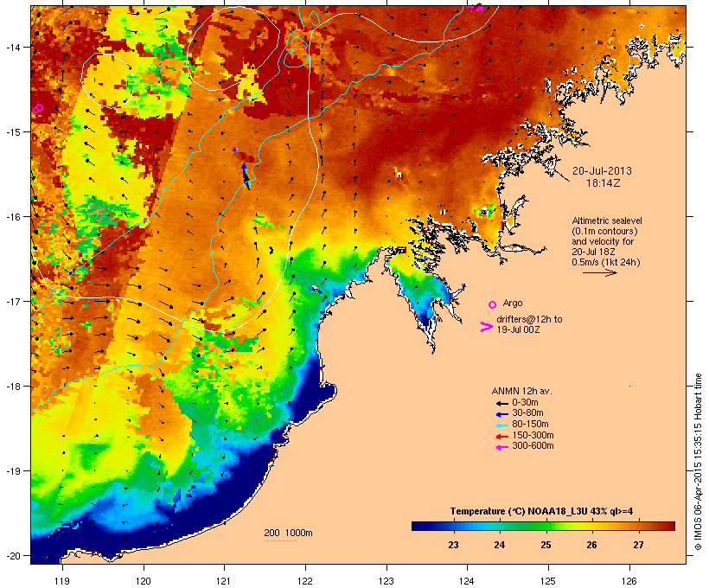Click colour bar tick label 27

point(638,545)
